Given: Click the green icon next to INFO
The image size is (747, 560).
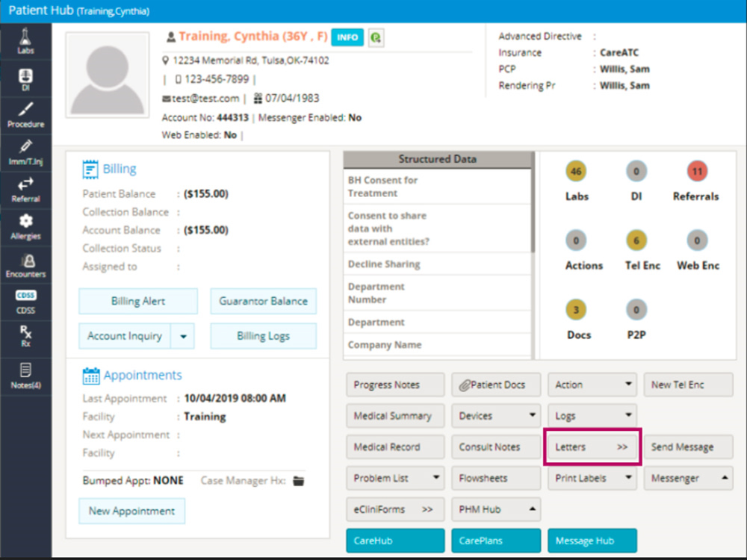Looking at the screenshot, I should (x=376, y=37).
